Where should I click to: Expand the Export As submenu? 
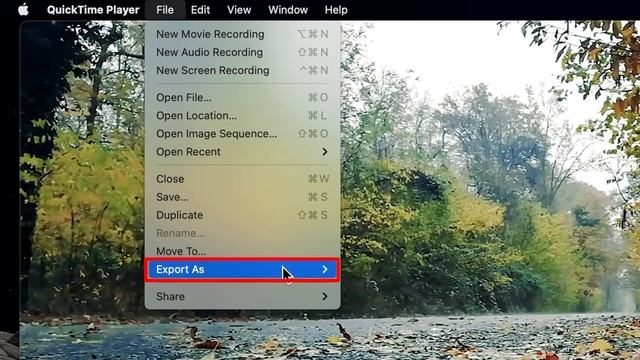(242, 269)
